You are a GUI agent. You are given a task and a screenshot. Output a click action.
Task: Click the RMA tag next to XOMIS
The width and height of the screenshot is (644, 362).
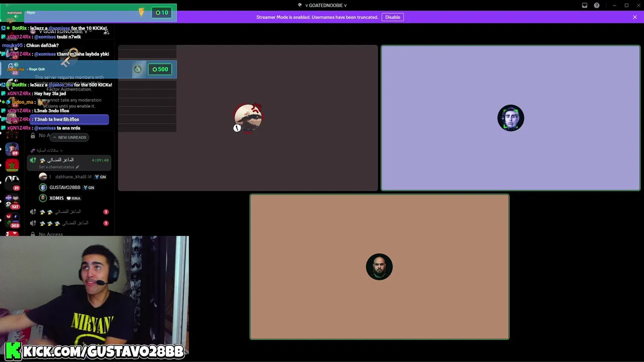click(73, 198)
